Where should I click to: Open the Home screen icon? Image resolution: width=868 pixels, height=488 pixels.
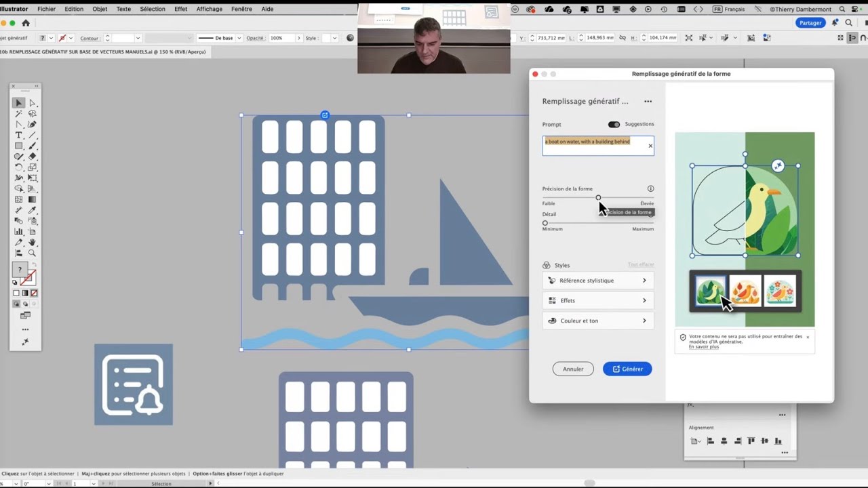pos(26,22)
